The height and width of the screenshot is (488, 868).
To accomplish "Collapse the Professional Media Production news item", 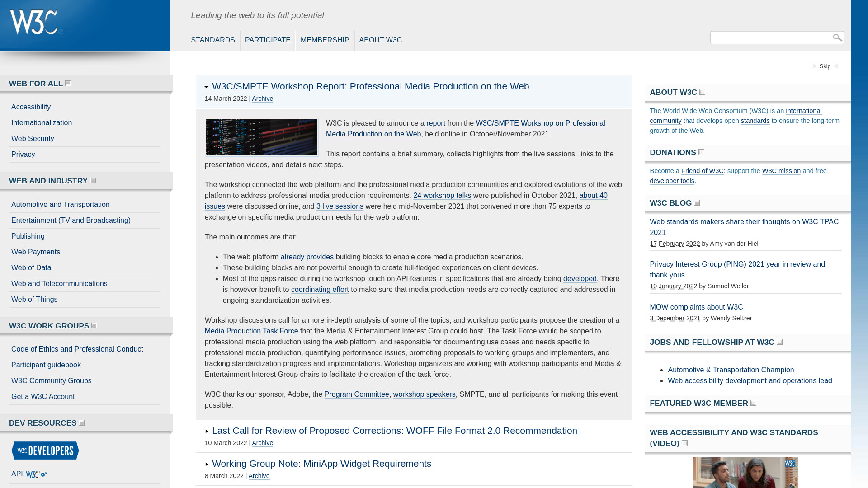I will (x=207, y=87).
